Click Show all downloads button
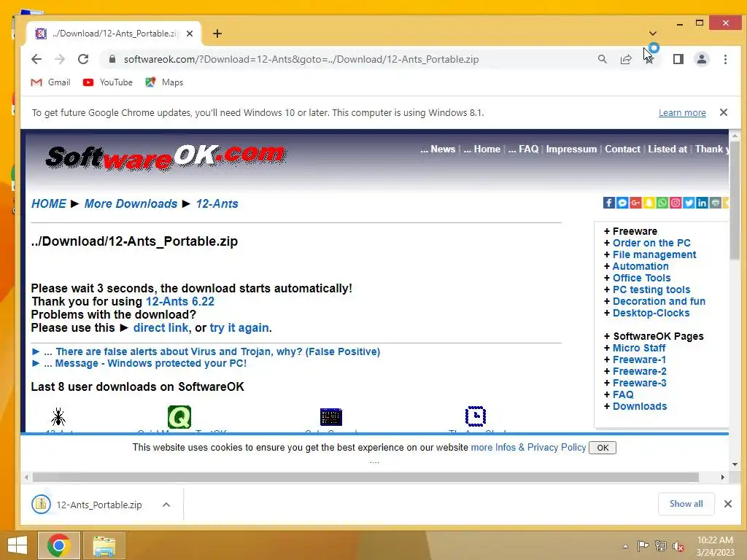The width and height of the screenshot is (747, 560). [x=686, y=504]
